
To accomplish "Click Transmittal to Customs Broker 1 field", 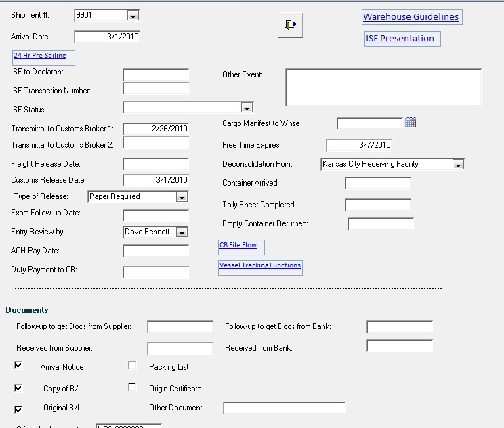I will tap(156, 129).
